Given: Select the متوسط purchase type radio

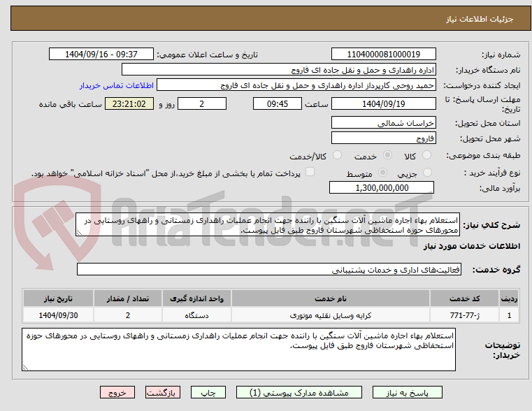Looking at the screenshot, I should point(382,172).
